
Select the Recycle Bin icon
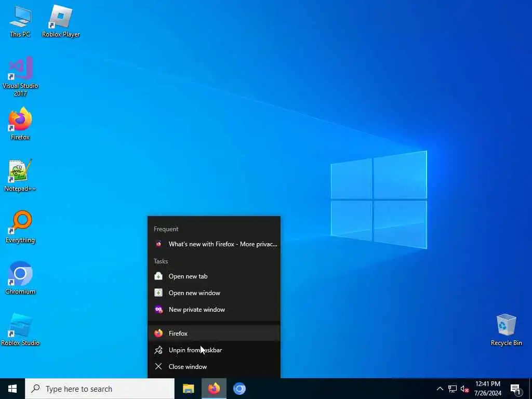506,330
